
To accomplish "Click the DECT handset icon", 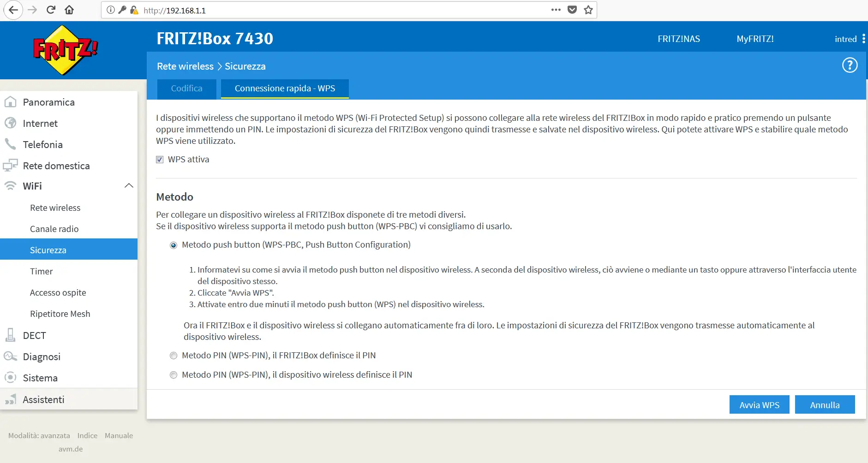I will [x=10, y=335].
